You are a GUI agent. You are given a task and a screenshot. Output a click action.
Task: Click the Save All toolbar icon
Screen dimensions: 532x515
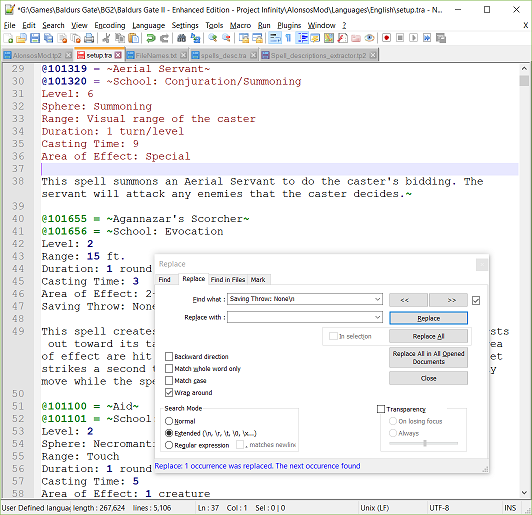49,38
